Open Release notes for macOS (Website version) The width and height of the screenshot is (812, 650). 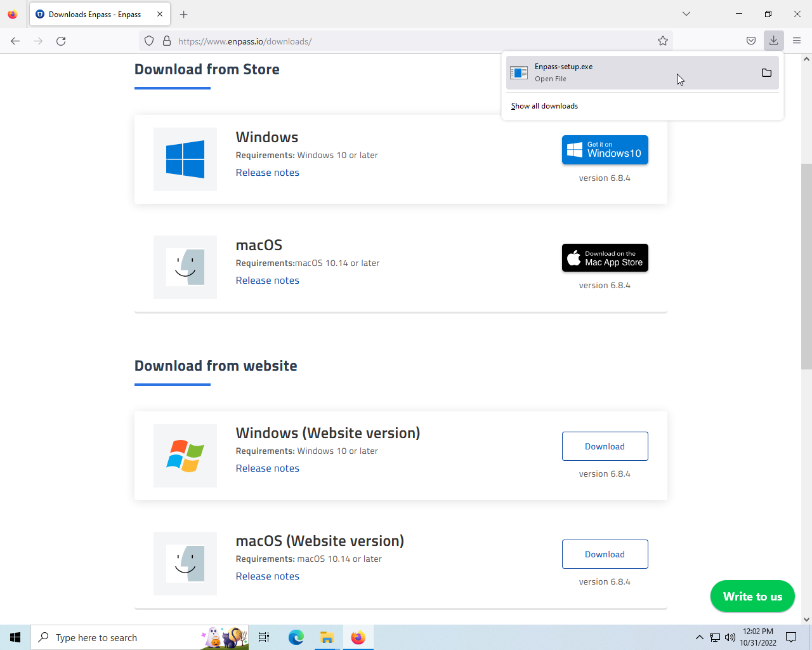coord(268,576)
